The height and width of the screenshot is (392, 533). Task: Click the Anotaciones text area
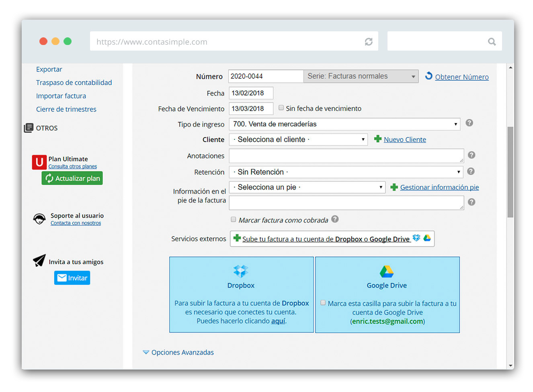[346, 156]
